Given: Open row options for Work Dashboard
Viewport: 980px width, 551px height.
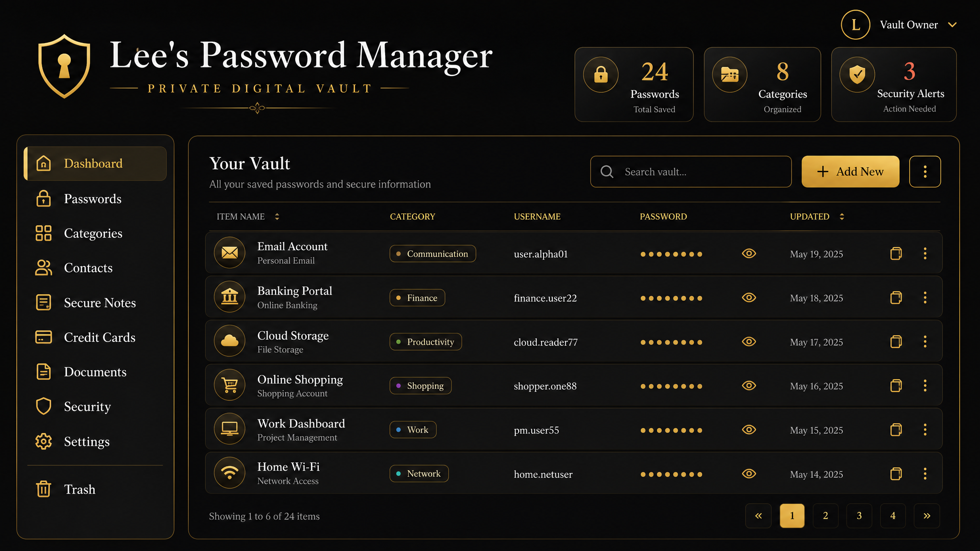Looking at the screenshot, I should [x=925, y=430].
